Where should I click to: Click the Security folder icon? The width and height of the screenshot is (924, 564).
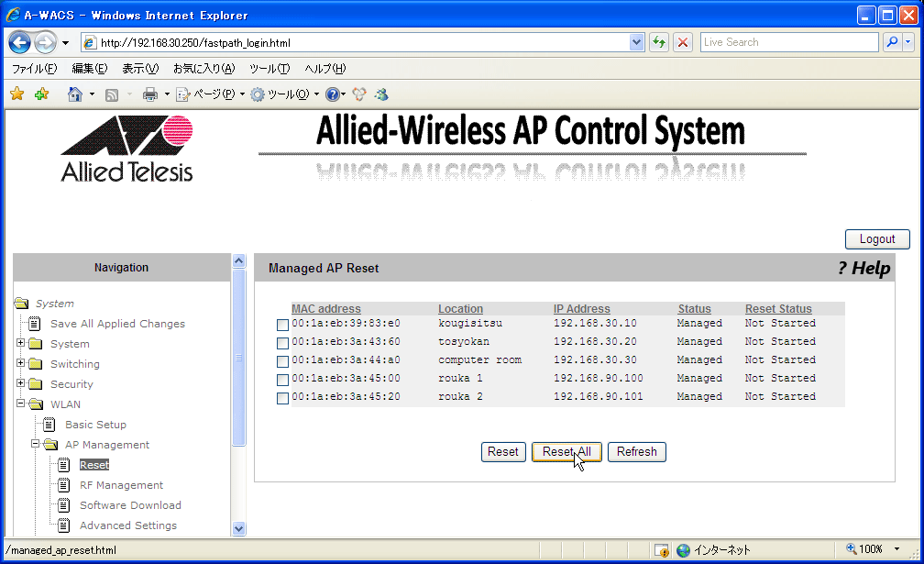[36, 384]
